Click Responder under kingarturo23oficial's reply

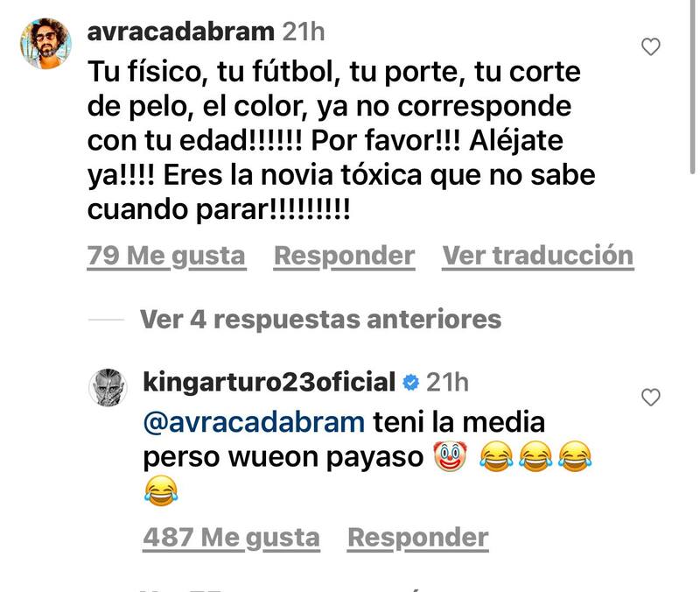(x=418, y=538)
